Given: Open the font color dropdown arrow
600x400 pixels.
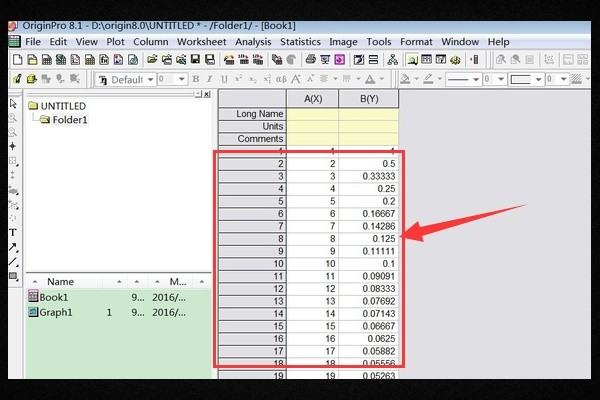Looking at the screenshot, I should [382, 79].
